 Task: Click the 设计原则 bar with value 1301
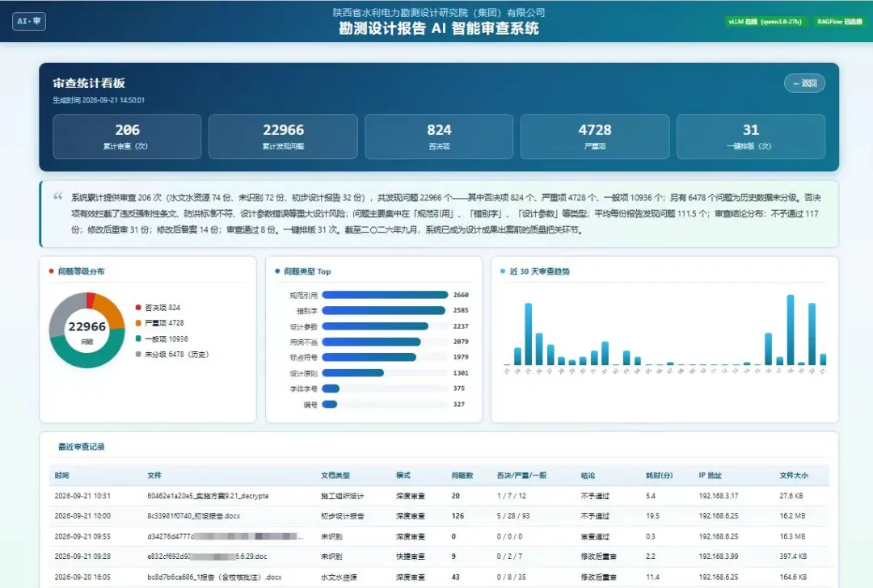click(x=352, y=372)
